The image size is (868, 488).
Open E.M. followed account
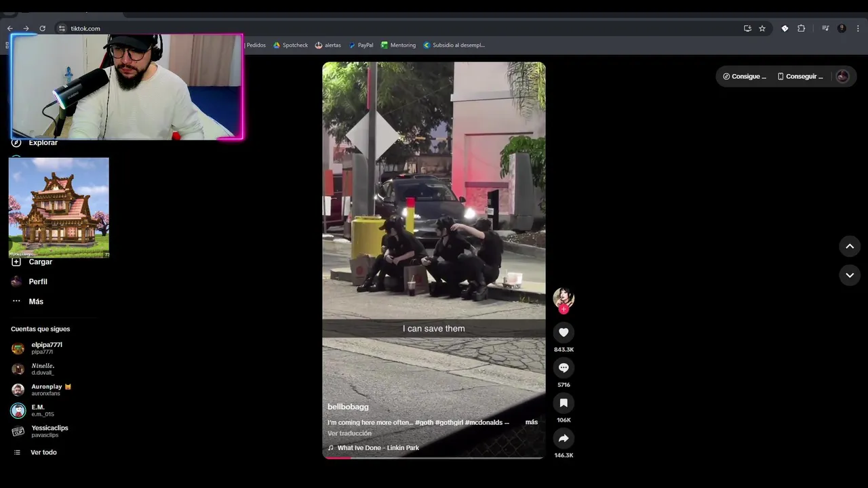tap(33, 411)
